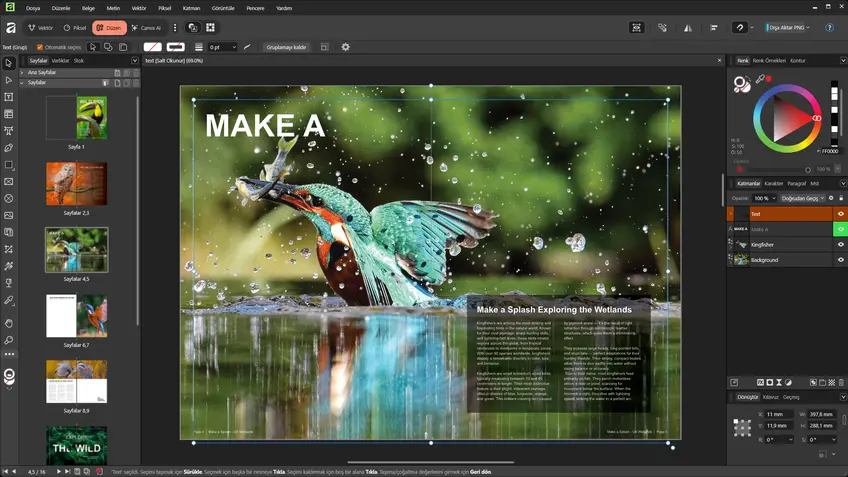Select the Move tool in the left toolbar

9,63
